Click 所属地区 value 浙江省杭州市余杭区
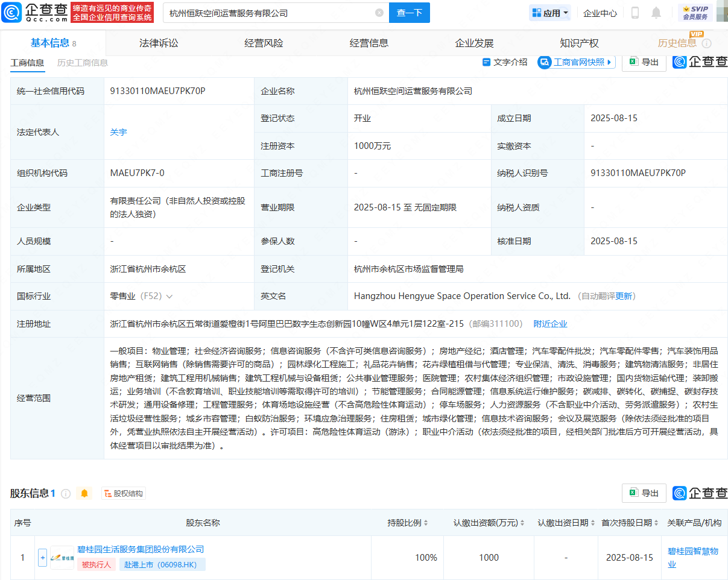 [148, 269]
